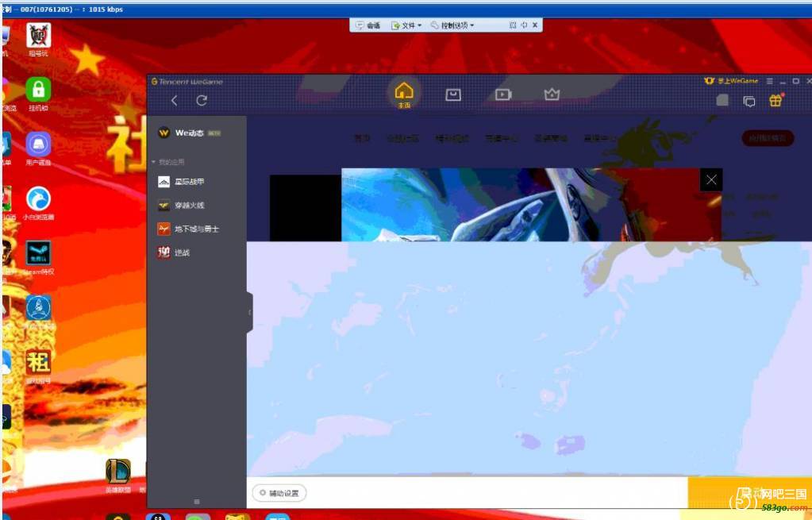Open the WeGame hamburger main menu
The image size is (812, 520).
point(770,81)
